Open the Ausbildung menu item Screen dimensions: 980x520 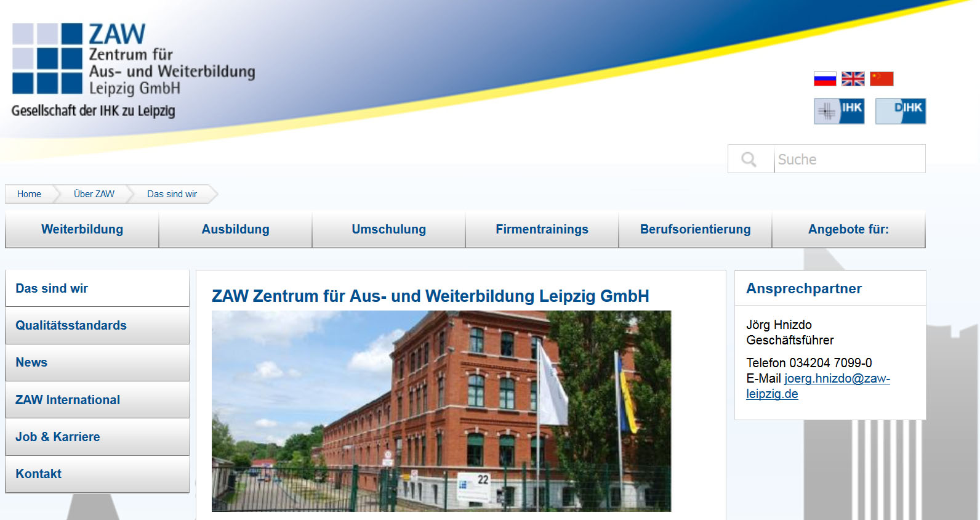point(235,229)
